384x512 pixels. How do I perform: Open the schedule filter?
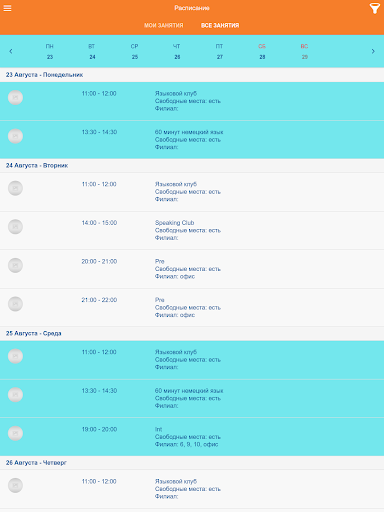pos(375,8)
